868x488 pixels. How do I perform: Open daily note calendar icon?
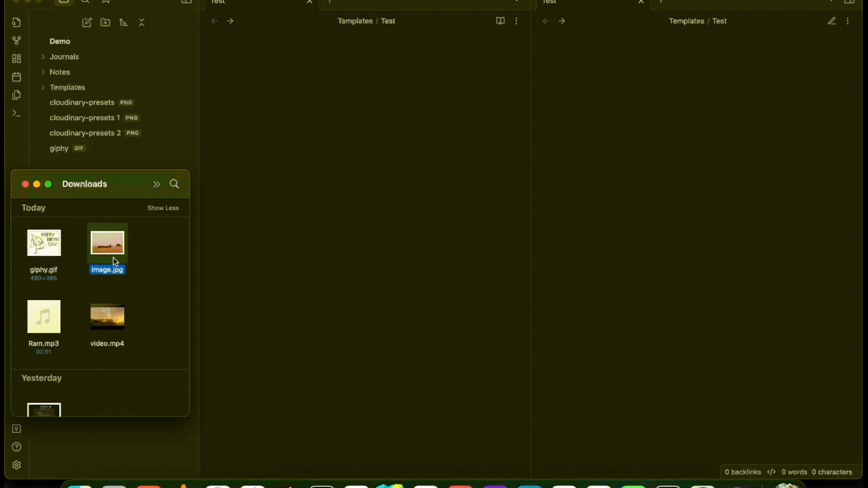pyautogui.click(x=17, y=77)
